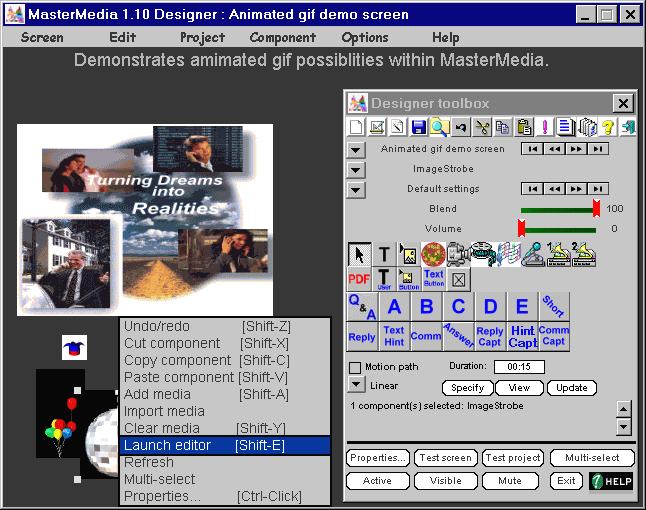This screenshot has width=646, height=510.
Task: Toggle Multi-select button in Designer toolbox
Action: click(x=592, y=458)
